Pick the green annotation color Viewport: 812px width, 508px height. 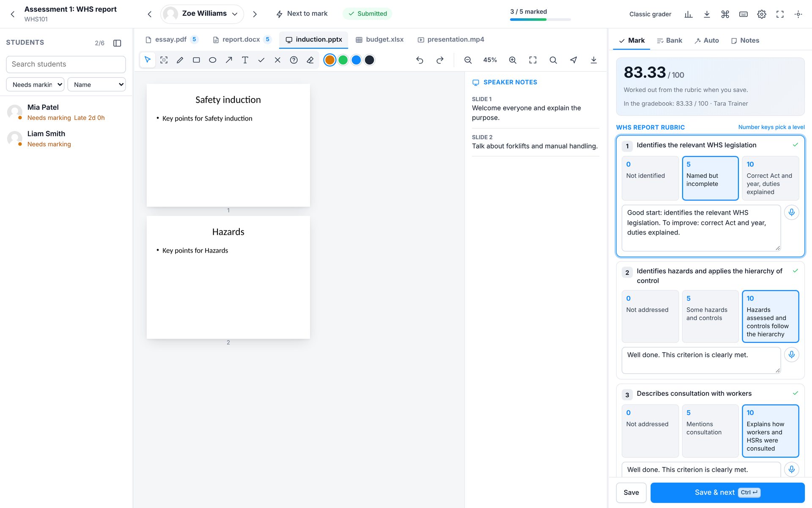point(343,60)
